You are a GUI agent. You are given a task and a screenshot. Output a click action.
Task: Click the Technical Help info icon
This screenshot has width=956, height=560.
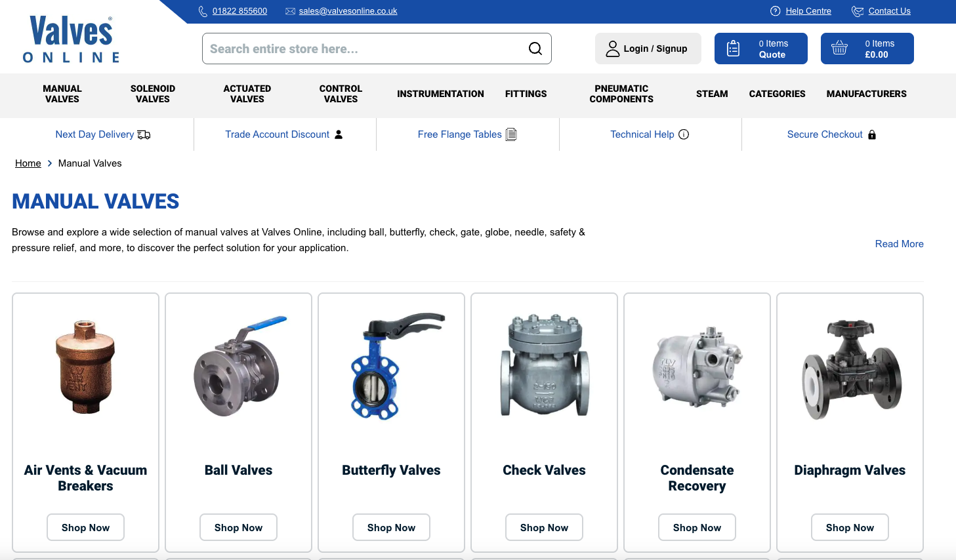point(684,134)
